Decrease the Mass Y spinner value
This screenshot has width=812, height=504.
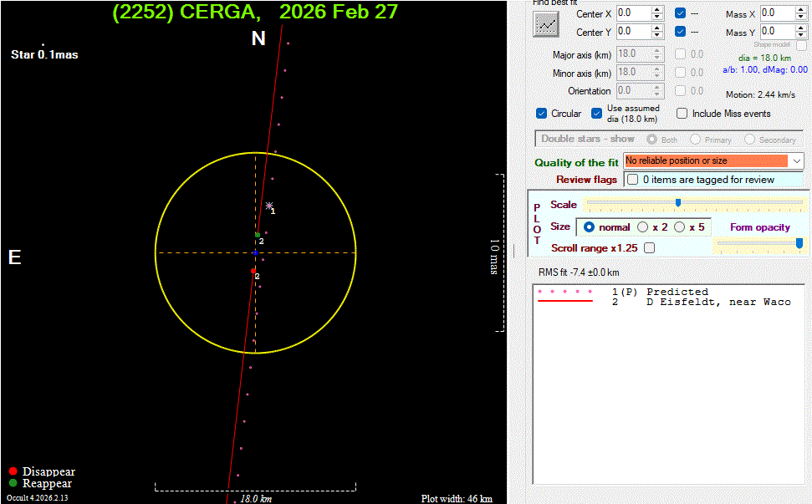pyautogui.click(x=802, y=36)
